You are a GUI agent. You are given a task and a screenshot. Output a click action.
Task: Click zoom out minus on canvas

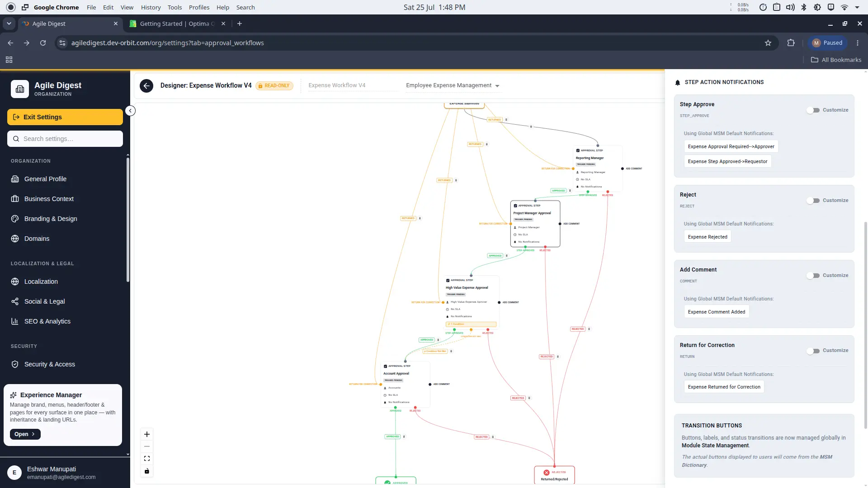[x=147, y=446]
